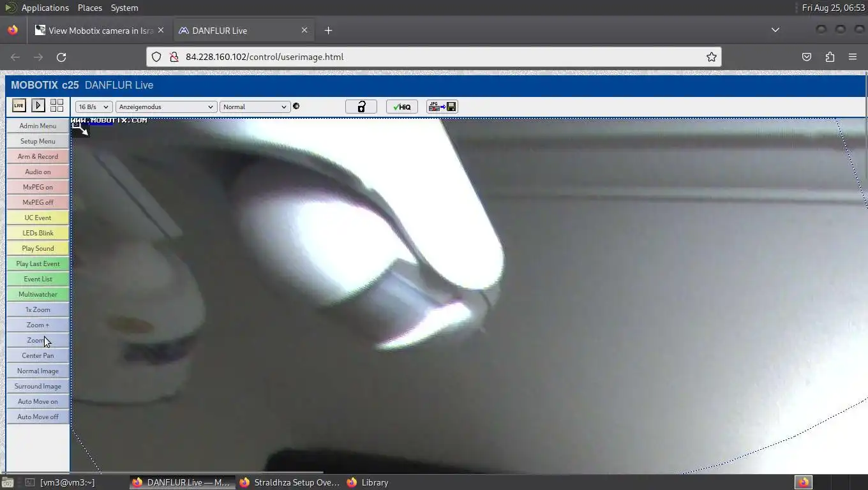Switch to Library window in taskbar
Viewport: 868px width, 490px height.
point(368,482)
